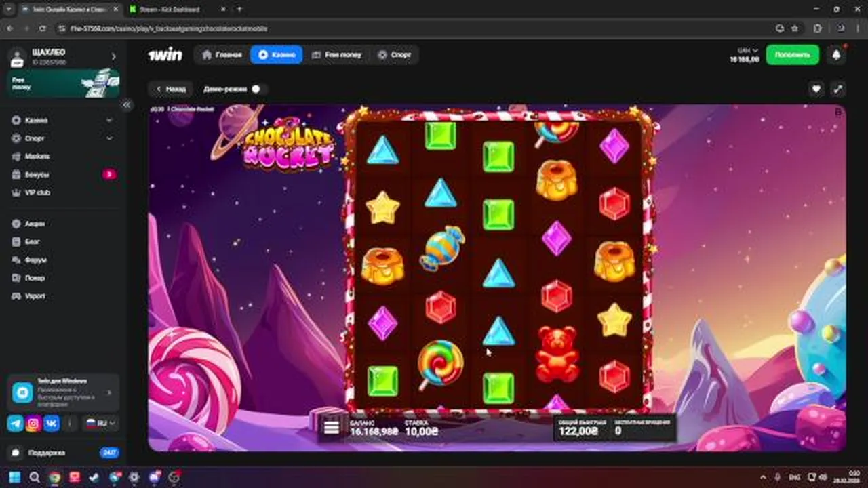This screenshot has width=868, height=488.
Task: Close the Kick Dashboard browser tab
Action: point(222,9)
